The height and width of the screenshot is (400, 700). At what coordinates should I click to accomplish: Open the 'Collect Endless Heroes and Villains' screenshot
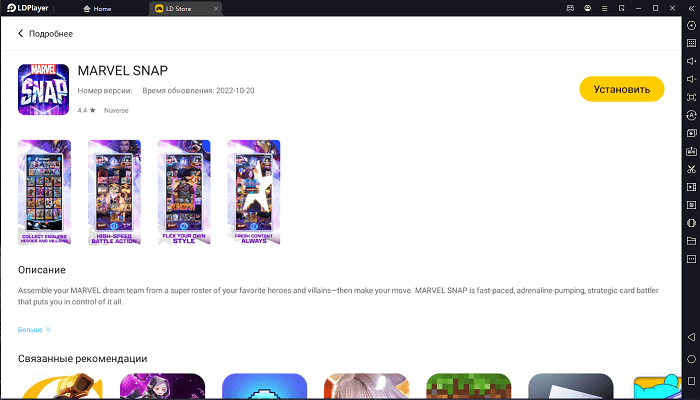(x=44, y=192)
